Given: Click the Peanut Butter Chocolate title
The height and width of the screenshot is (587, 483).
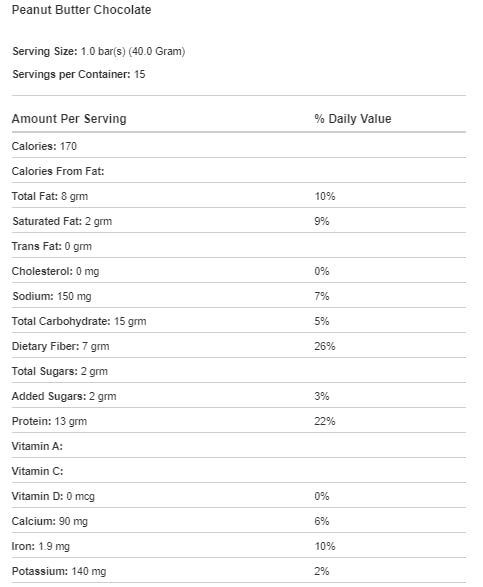Looking at the screenshot, I should click(x=81, y=10).
